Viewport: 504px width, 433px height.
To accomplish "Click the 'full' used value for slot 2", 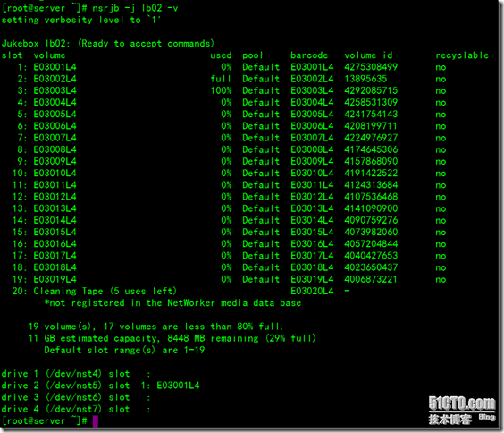I will pyautogui.click(x=221, y=79).
